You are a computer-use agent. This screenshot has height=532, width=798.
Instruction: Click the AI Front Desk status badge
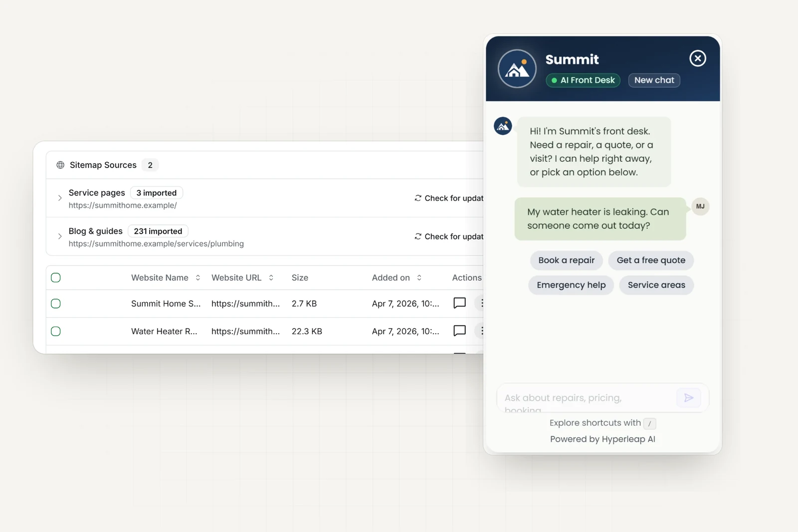point(583,80)
